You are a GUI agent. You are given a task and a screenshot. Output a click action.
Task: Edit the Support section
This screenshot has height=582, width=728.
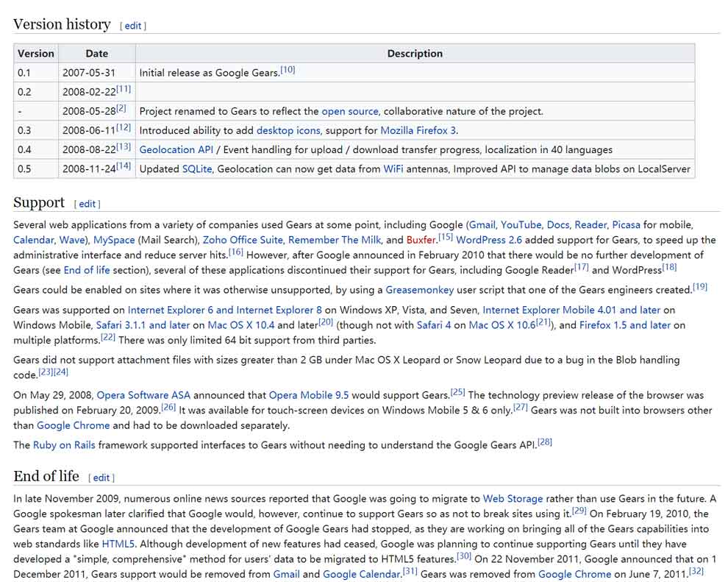(87, 204)
